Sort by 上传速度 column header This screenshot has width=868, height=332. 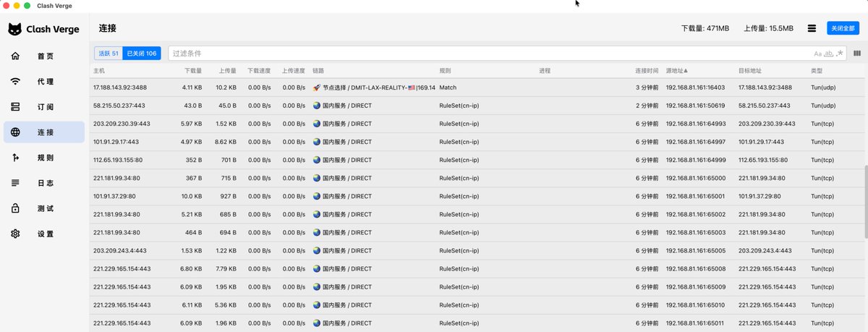pos(293,71)
